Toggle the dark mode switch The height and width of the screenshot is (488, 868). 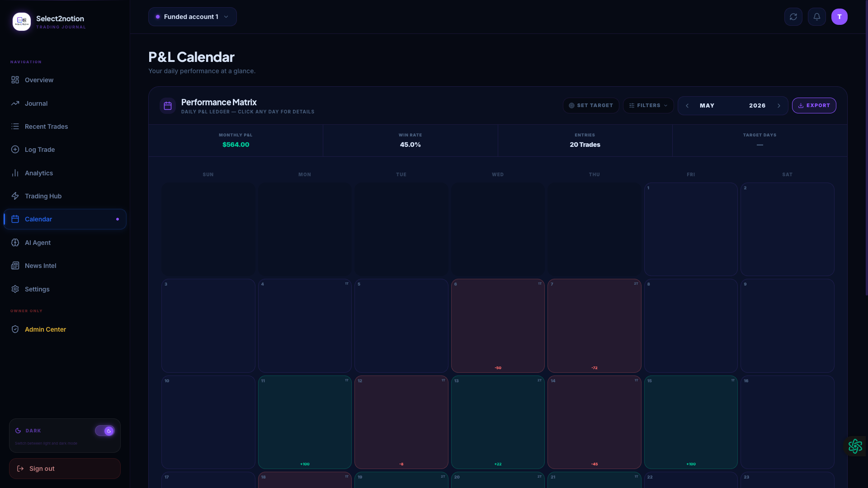105,431
